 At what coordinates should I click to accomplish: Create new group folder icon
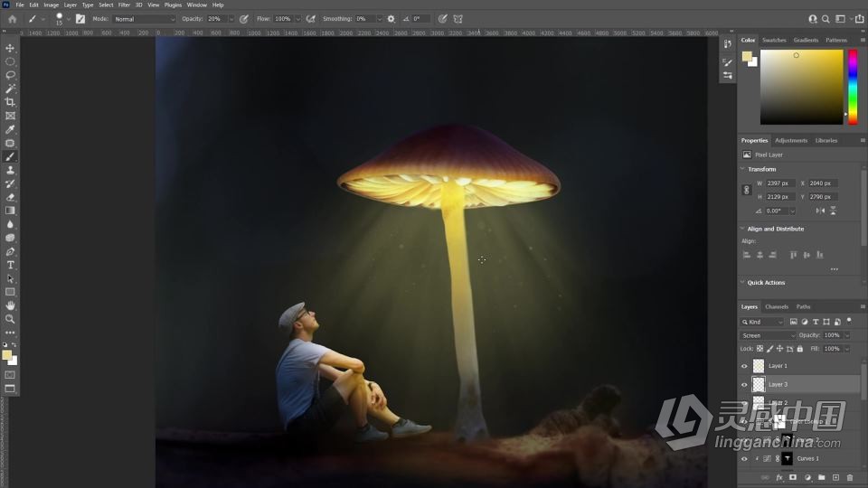822,477
